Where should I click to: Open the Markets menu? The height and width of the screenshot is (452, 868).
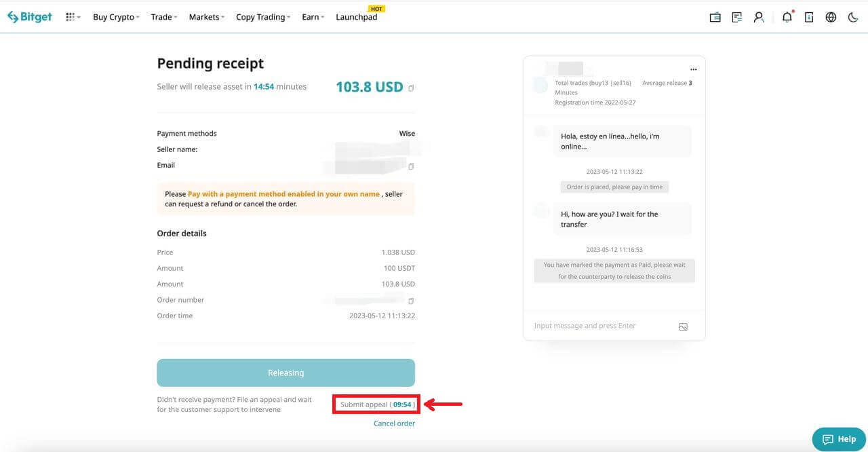click(206, 17)
